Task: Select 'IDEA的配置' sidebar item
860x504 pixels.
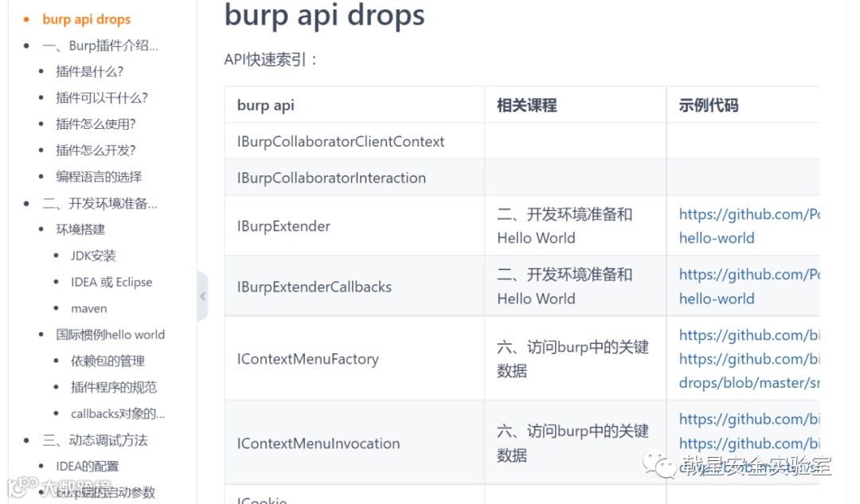Action: coord(88,466)
